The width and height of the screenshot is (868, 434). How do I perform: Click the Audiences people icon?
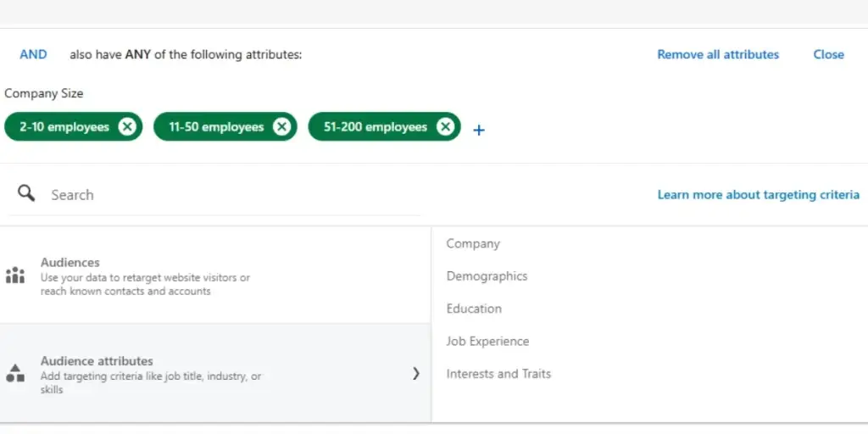pyautogui.click(x=15, y=275)
